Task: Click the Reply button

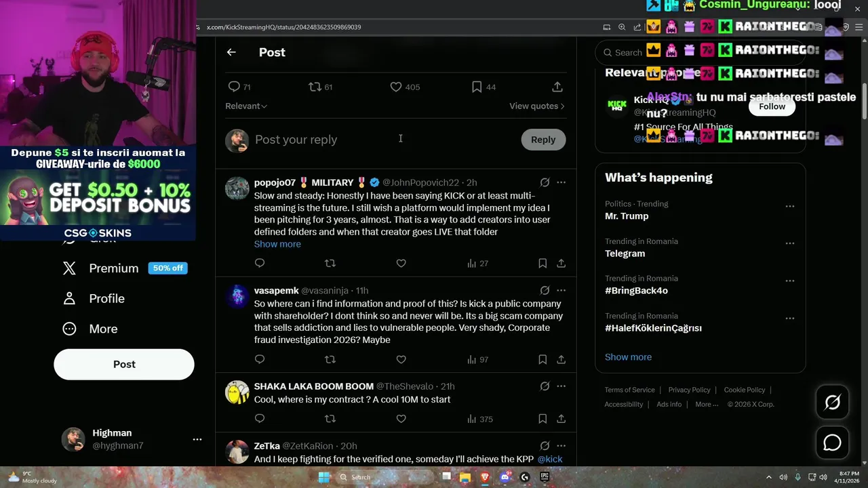Action: (543, 140)
